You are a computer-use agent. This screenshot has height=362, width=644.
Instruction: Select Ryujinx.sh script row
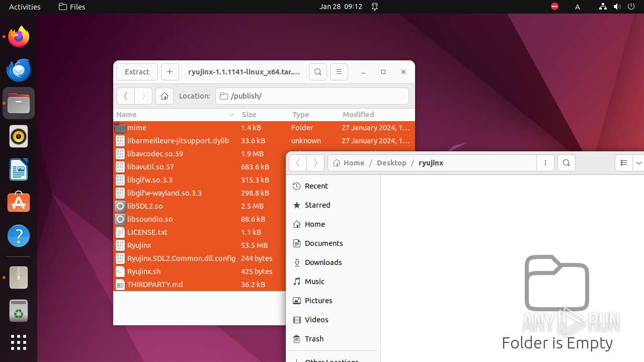(x=200, y=271)
